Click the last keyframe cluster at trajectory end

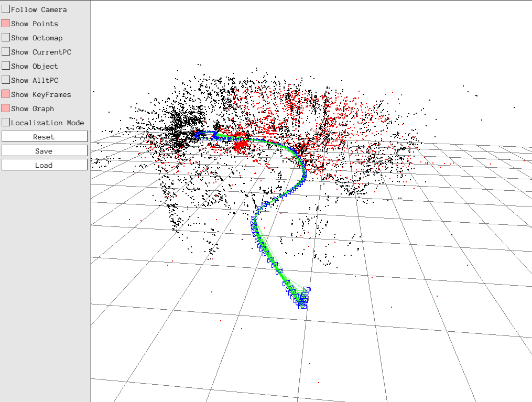[x=302, y=298]
